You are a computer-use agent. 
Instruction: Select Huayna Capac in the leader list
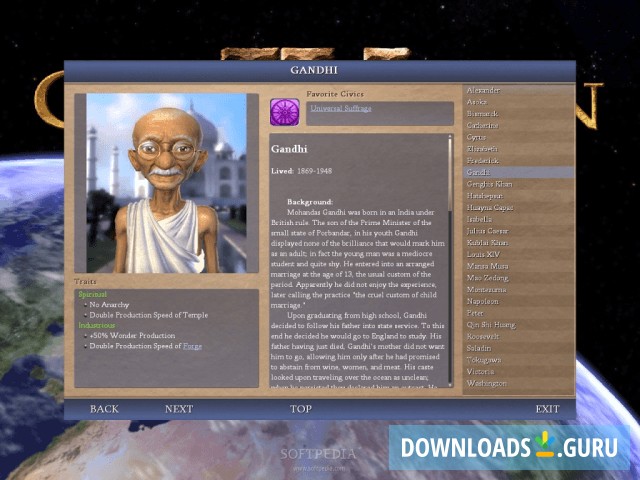point(518,208)
